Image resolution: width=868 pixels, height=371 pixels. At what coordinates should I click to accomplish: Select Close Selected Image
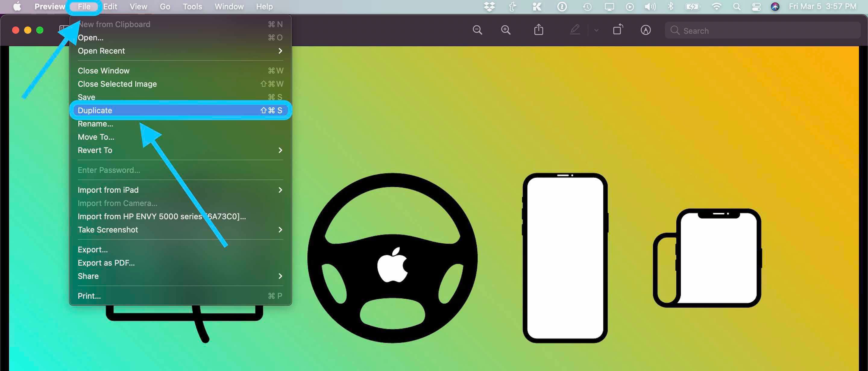[180, 84]
